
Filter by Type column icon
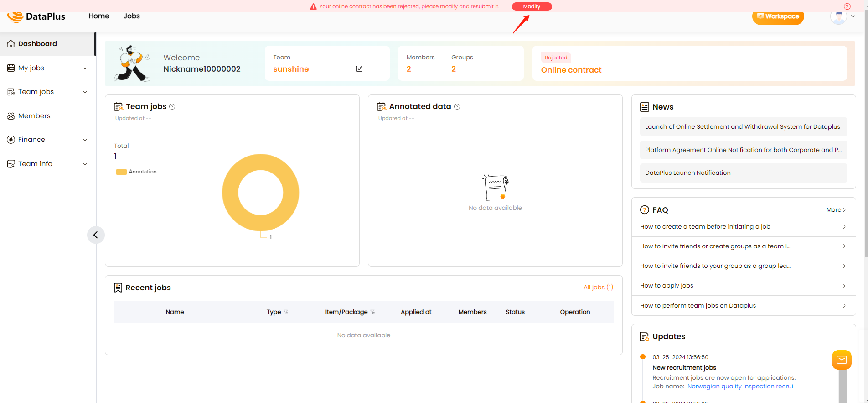pos(286,312)
